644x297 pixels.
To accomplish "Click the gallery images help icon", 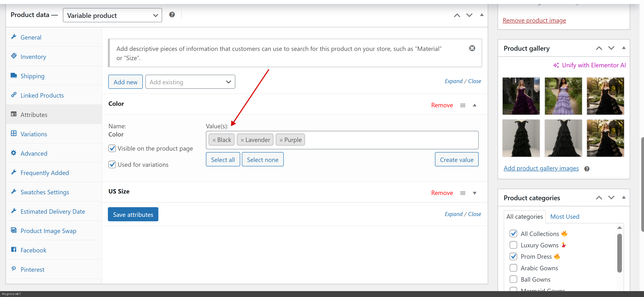I will (587, 169).
